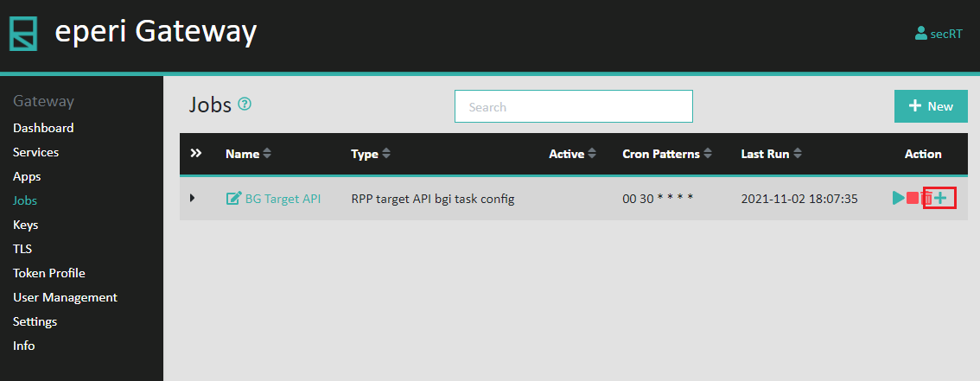This screenshot has width=980, height=381.
Task: Click the eperi Gateway logo
Action: point(23,34)
